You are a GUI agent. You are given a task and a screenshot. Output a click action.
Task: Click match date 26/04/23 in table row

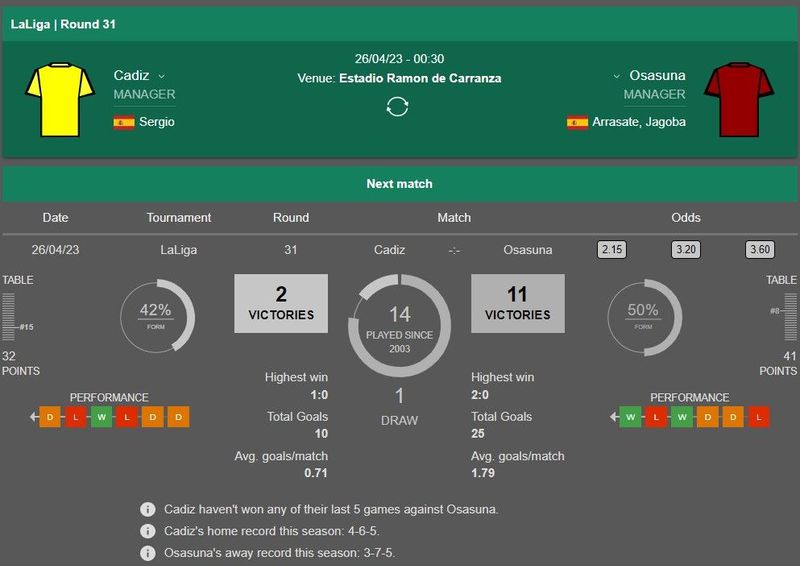pyautogui.click(x=55, y=250)
